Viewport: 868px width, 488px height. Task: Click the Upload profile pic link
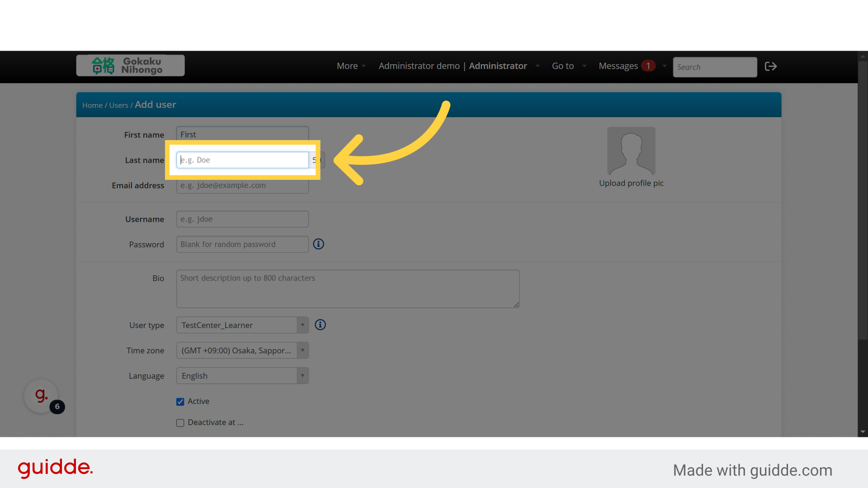631,183
